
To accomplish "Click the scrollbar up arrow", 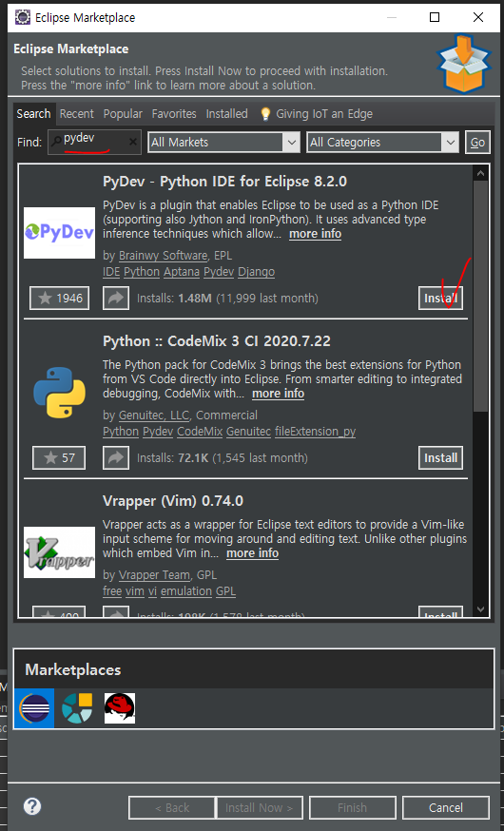I will point(480,173).
